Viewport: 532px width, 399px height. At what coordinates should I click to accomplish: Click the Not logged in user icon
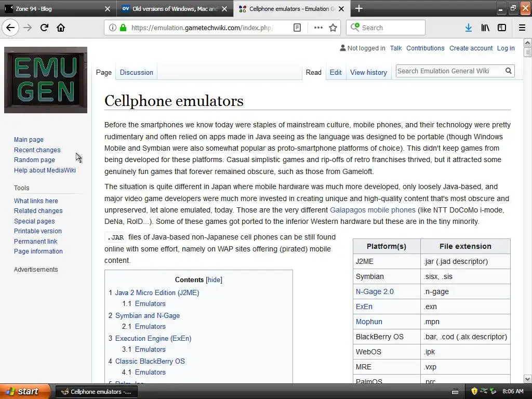343,48
